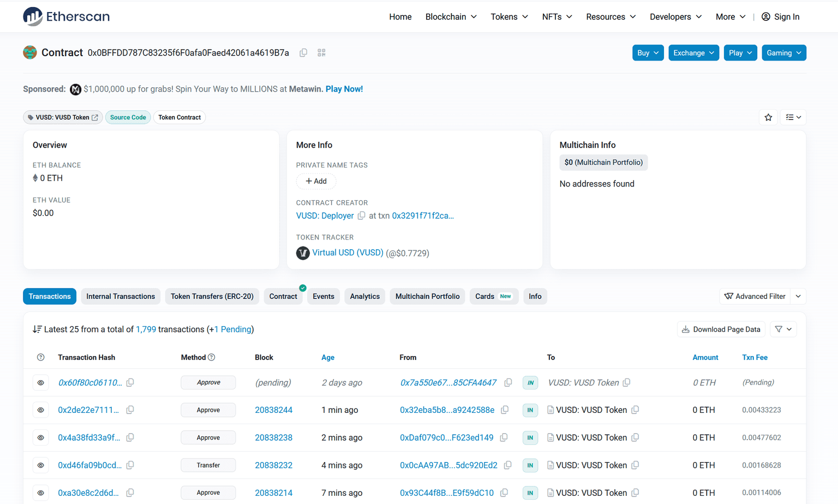The width and height of the screenshot is (838, 504).
Task: Switch Age column to date time format
Action: (327, 357)
